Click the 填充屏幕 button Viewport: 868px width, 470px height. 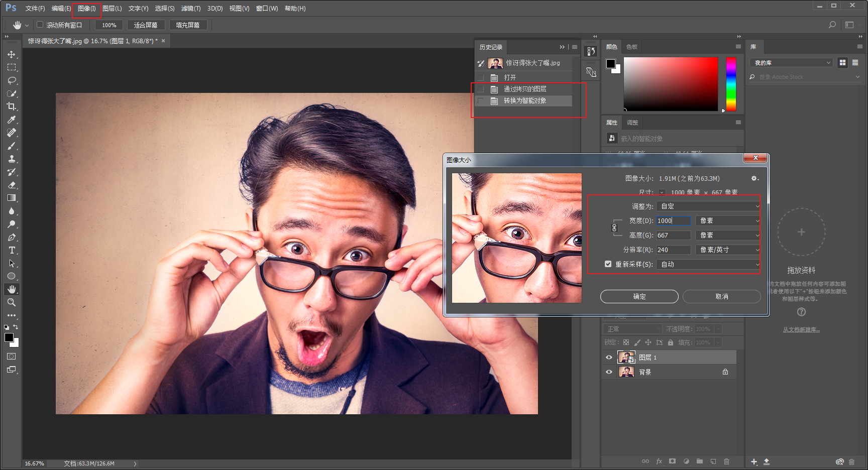pyautogui.click(x=188, y=25)
